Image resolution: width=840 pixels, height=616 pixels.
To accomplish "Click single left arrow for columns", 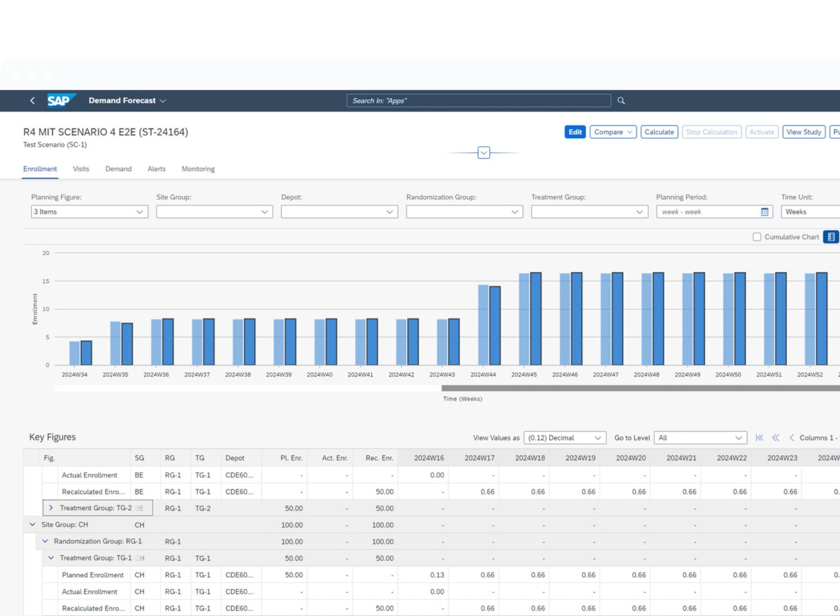I will (791, 438).
